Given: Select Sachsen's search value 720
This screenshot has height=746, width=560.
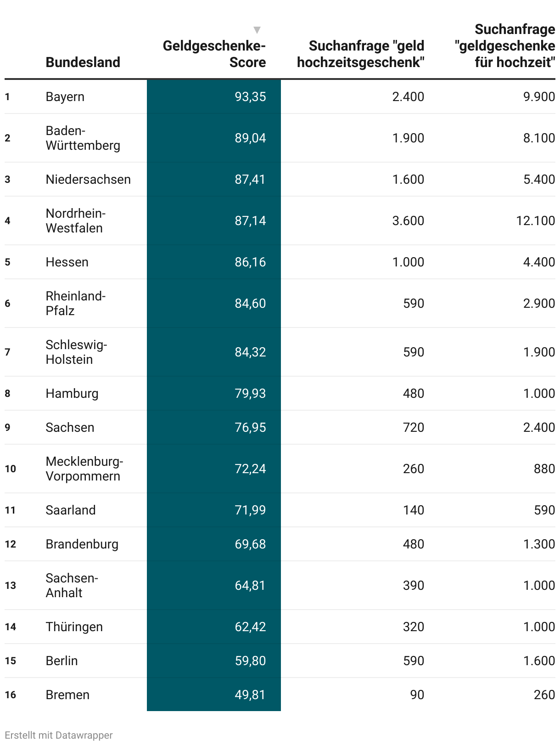Looking at the screenshot, I should [x=413, y=427].
